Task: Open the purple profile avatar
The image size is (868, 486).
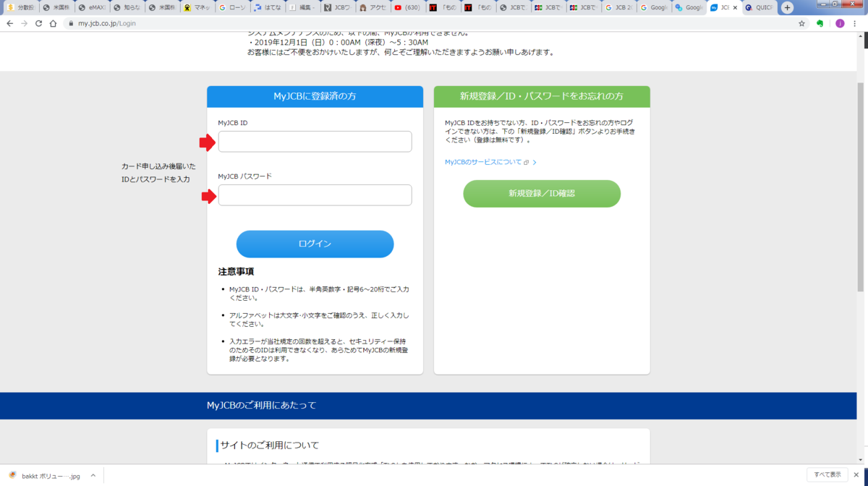Action: pos(840,23)
